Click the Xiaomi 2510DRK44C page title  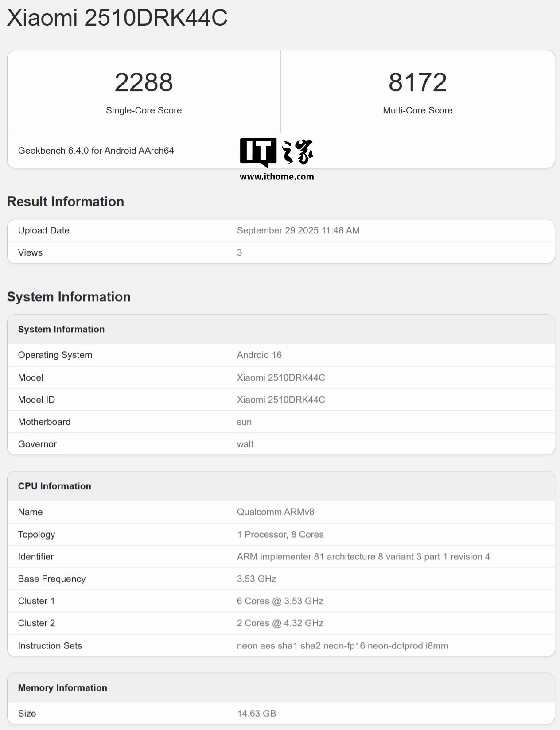coord(117,18)
